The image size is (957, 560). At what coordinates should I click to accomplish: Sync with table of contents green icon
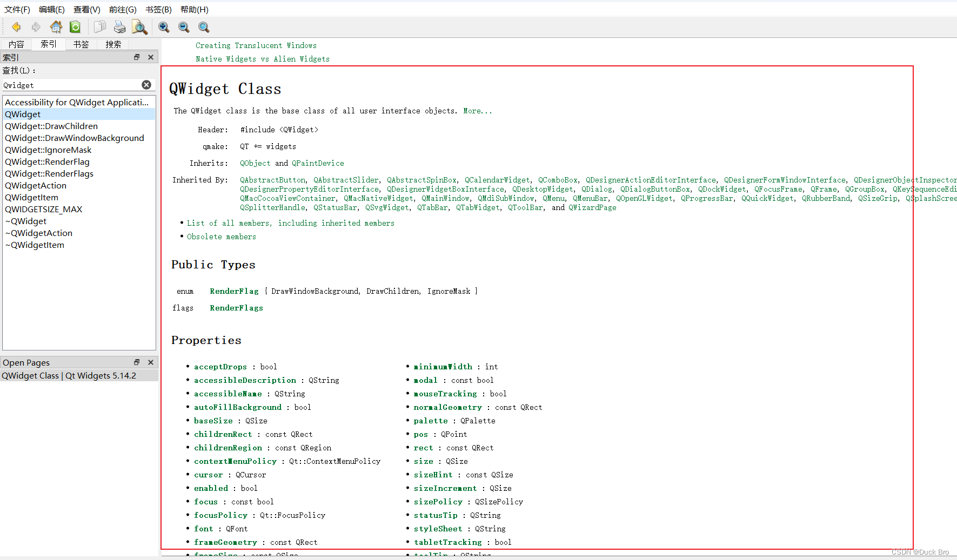75,27
